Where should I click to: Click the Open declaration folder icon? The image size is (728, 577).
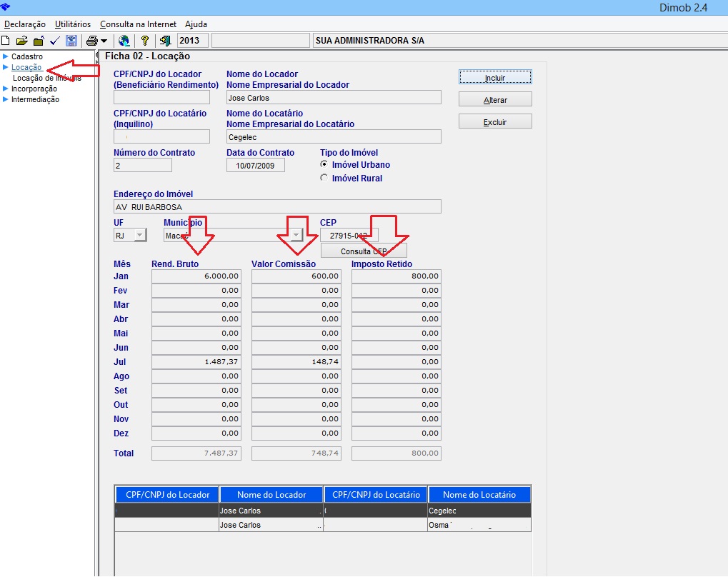coord(22,41)
